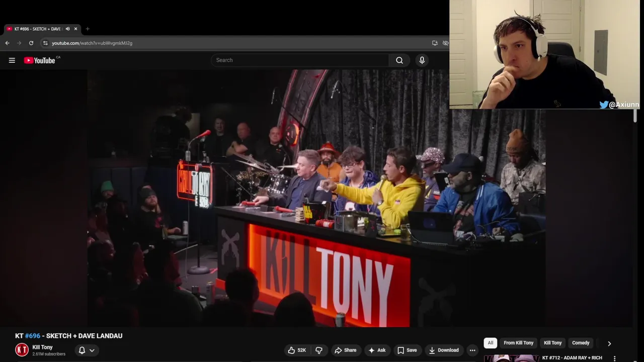
Task: Open KT #712 - Adam Ray suggested video
Action: [572, 358]
